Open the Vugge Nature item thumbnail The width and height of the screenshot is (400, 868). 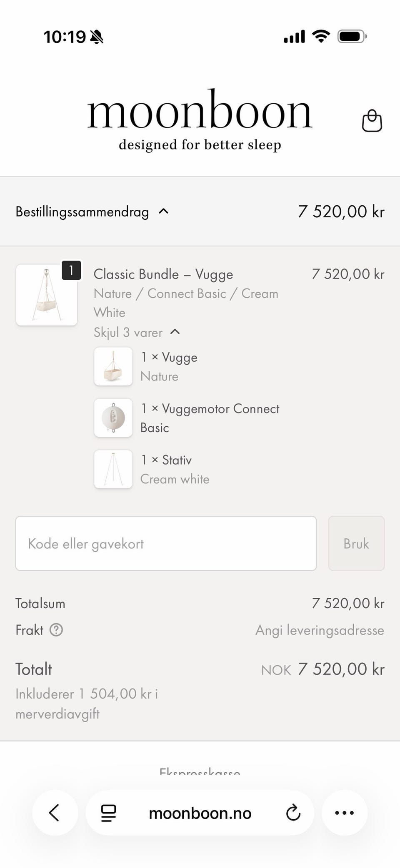point(113,366)
